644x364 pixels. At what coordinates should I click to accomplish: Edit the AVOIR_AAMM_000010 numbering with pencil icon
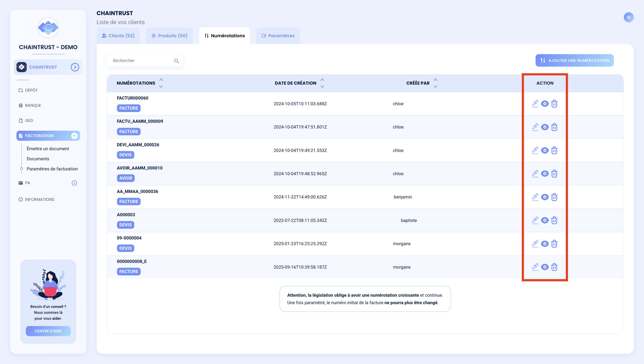(x=535, y=174)
